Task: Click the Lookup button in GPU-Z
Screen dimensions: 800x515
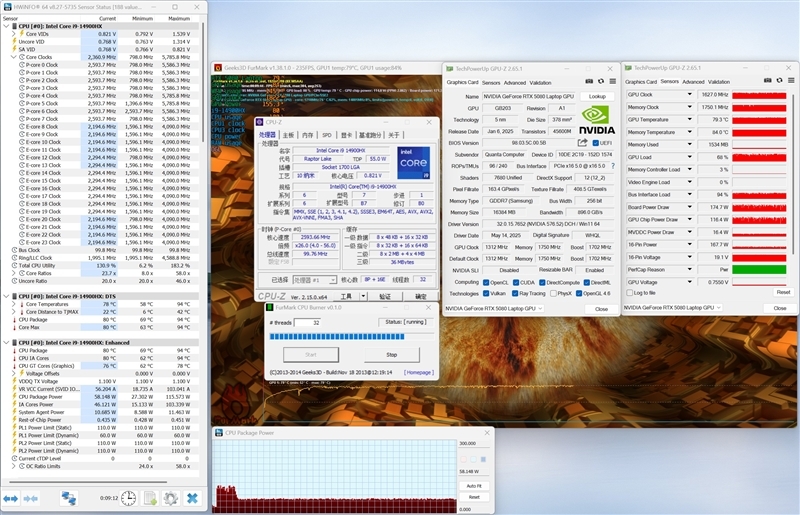Action: (x=597, y=96)
